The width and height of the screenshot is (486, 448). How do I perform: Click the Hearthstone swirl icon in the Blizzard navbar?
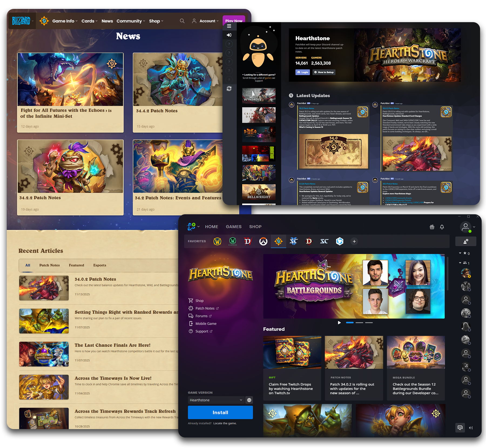click(44, 21)
